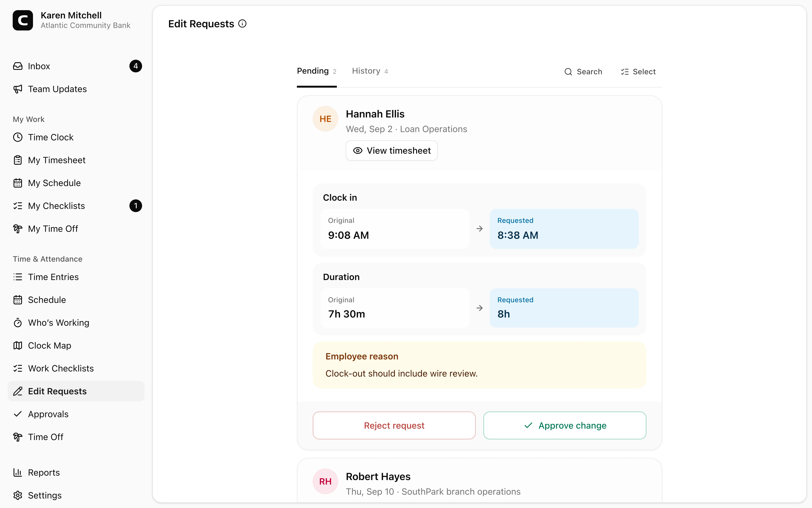Image resolution: width=812 pixels, height=508 pixels.
Task: Click the Inbox badge showing 4
Action: [136, 66]
